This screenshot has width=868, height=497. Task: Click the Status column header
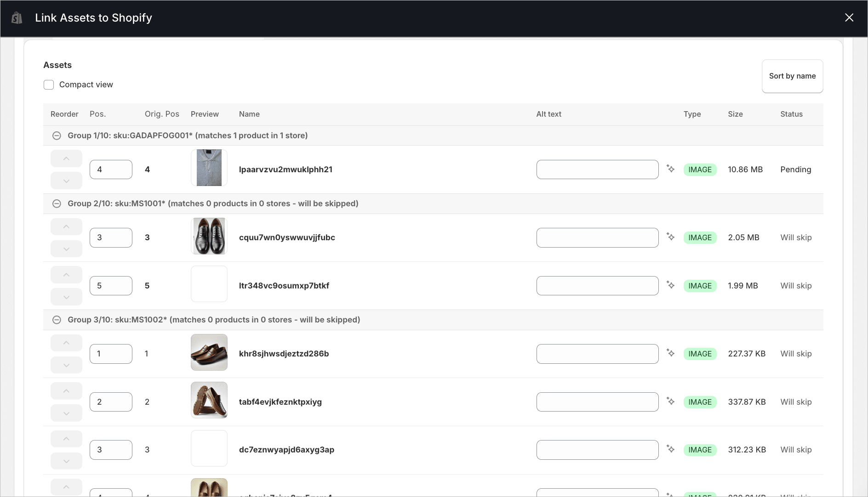tap(791, 114)
